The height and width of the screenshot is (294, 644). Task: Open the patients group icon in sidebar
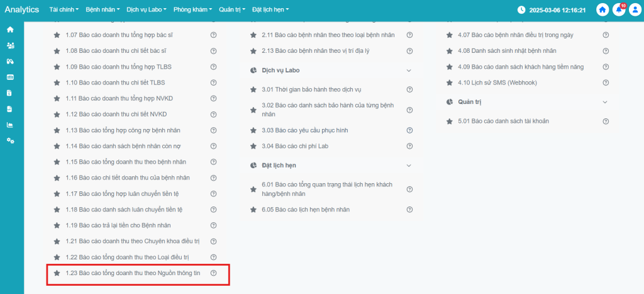(x=10, y=45)
